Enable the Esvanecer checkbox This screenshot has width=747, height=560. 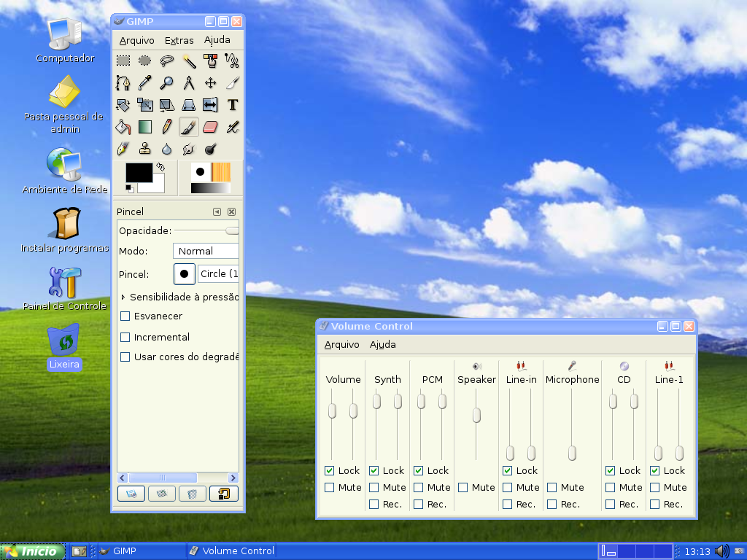click(125, 316)
